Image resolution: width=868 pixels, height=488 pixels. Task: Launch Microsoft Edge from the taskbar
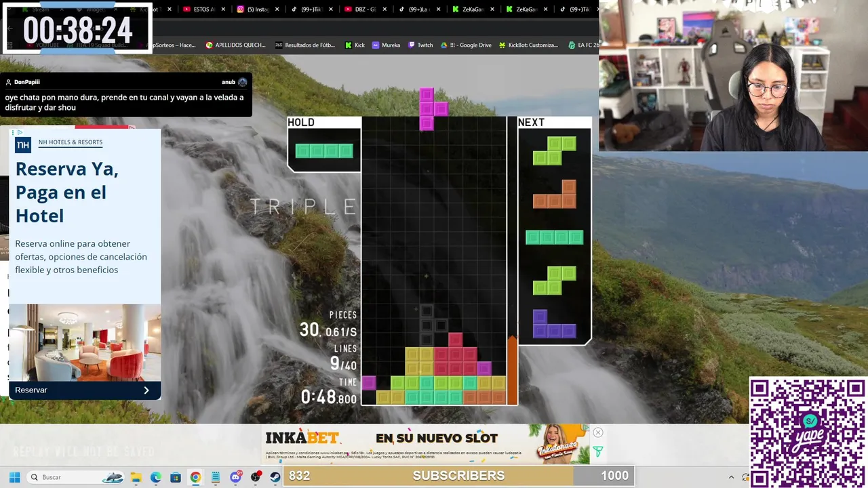point(155,477)
